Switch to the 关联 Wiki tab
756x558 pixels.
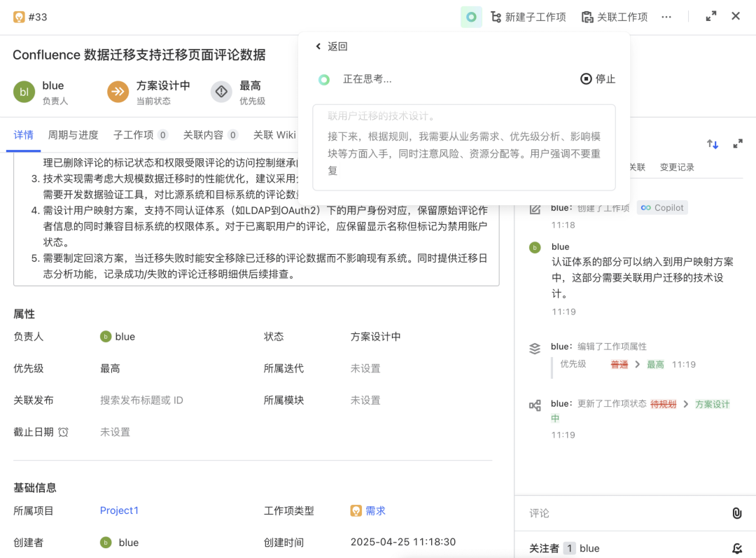pos(274,135)
